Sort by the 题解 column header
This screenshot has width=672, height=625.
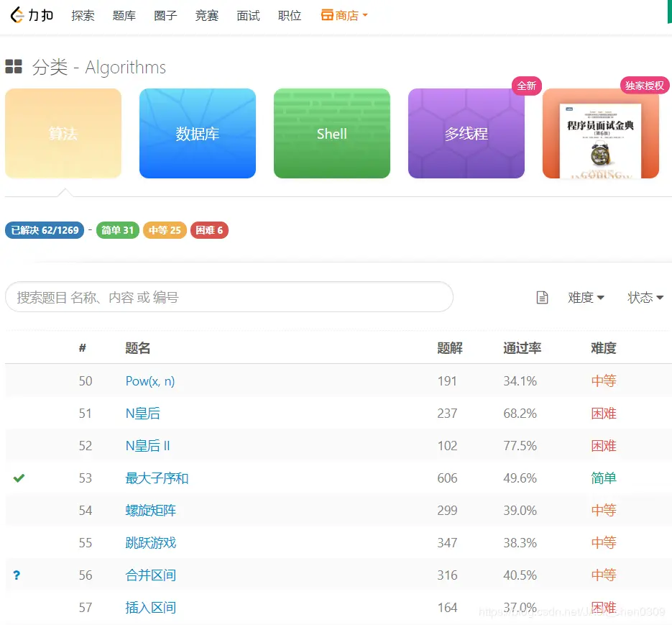(450, 348)
